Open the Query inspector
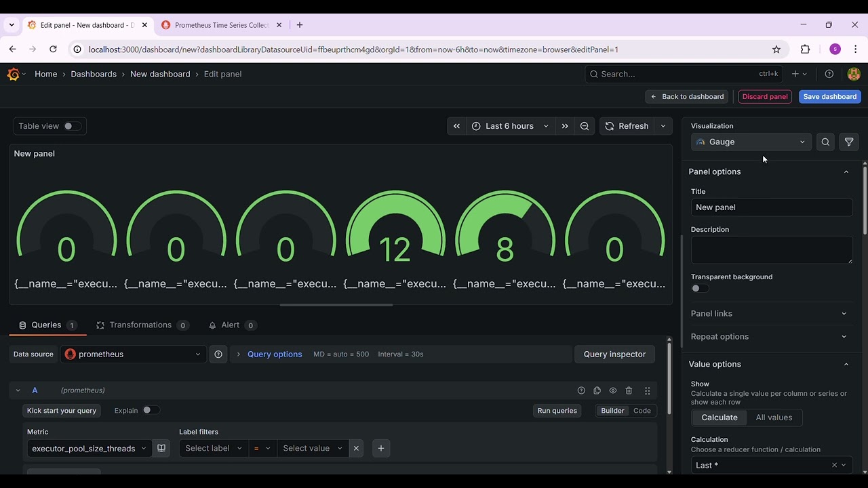This screenshot has height=488, width=868. 614,354
